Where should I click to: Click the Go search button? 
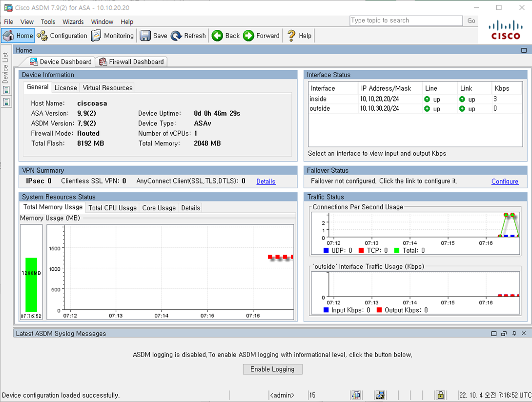tap(471, 20)
